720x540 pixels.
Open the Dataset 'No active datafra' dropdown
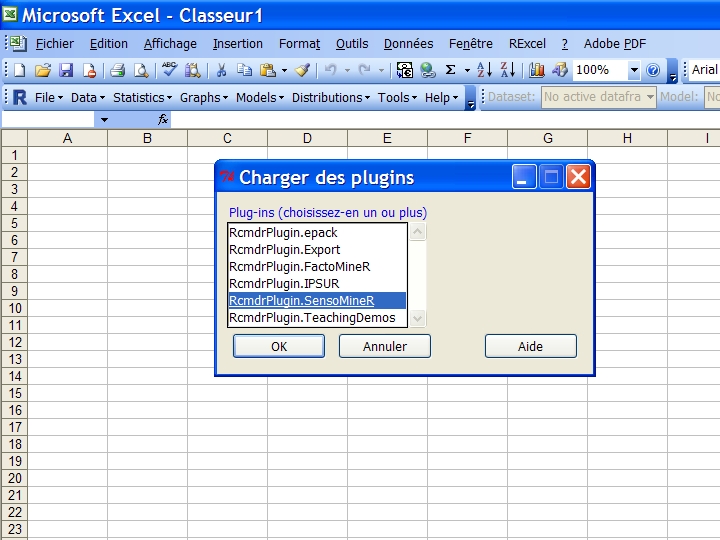(x=650, y=97)
